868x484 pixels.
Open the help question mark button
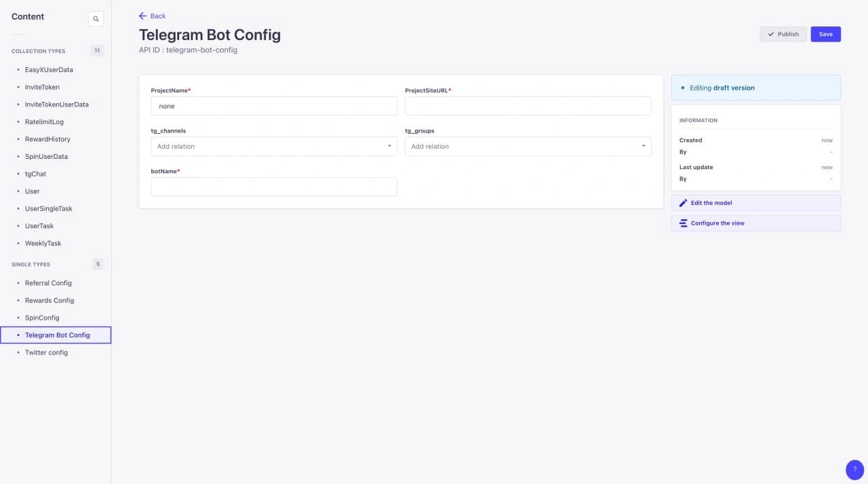pos(854,469)
